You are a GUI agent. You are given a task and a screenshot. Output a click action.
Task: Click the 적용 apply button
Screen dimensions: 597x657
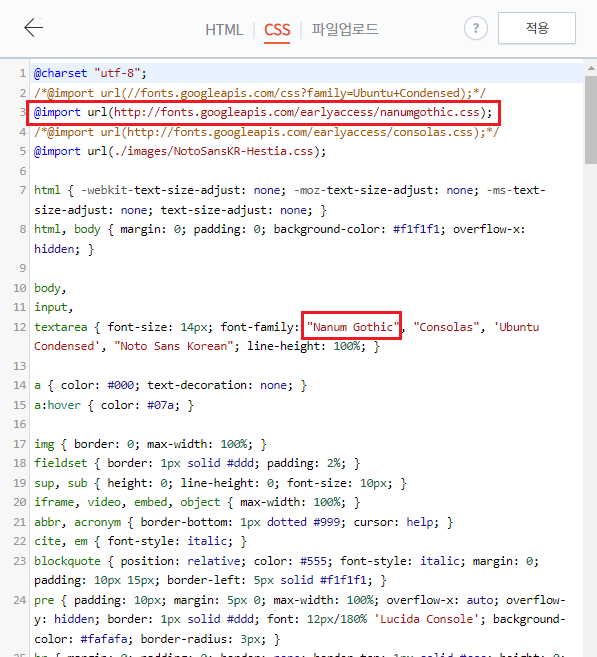click(x=537, y=28)
